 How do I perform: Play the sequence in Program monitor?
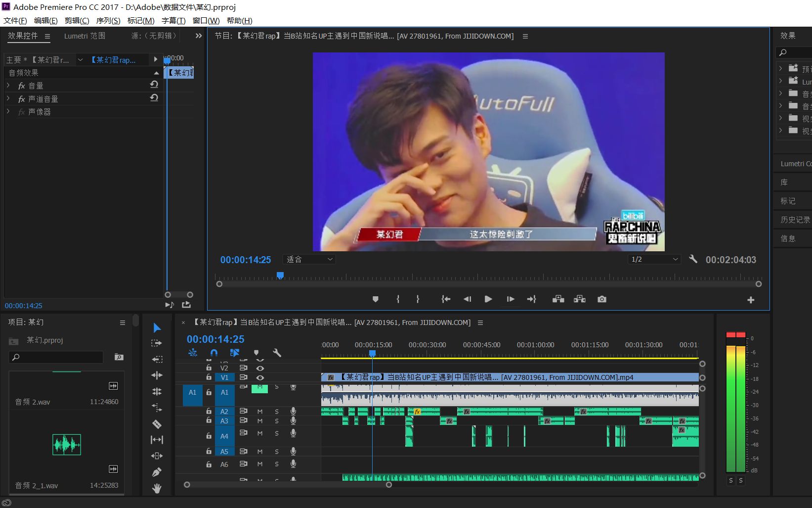pyautogui.click(x=488, y=299)
